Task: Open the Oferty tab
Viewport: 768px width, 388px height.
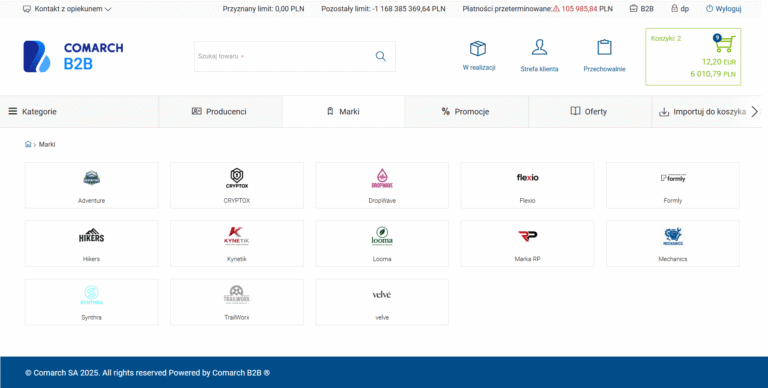Action: coord(590,112)
